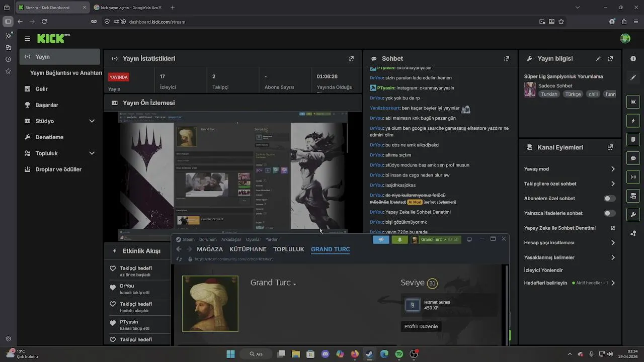Open Droplar ve ödüller page
The width and height of the screenshot is (644, 362).
click(58, 169)
